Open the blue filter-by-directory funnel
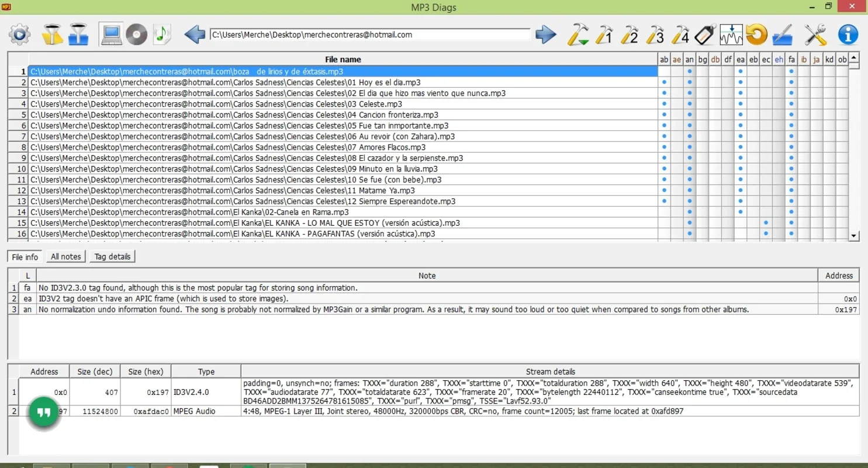The width and height of the screenshot is (868, 468). click(78, 35)
